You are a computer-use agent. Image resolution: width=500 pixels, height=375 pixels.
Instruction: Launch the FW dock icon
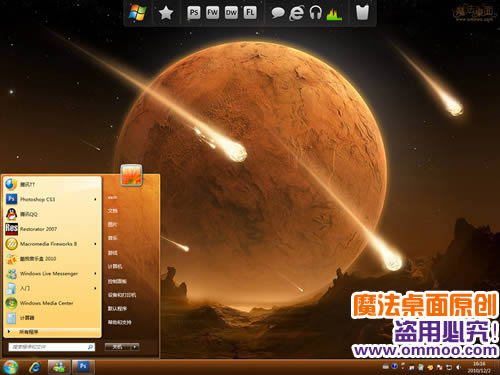[212, 13]
